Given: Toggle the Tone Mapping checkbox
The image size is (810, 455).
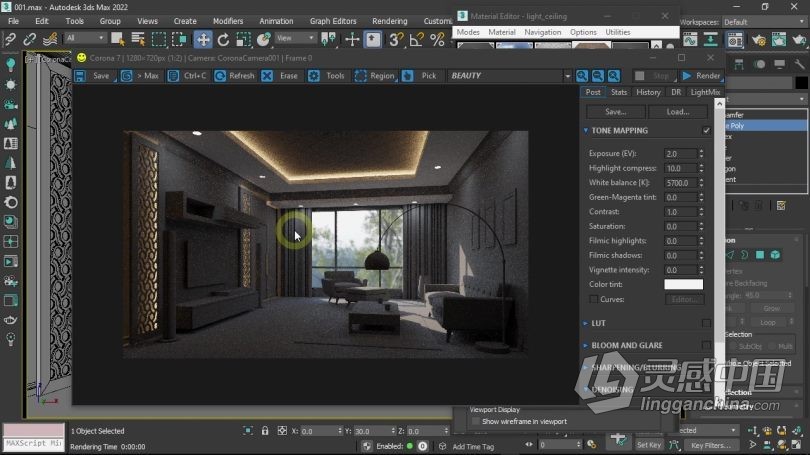Looking at the screenshot, I should pyautogui.click(x=706, y=131).
